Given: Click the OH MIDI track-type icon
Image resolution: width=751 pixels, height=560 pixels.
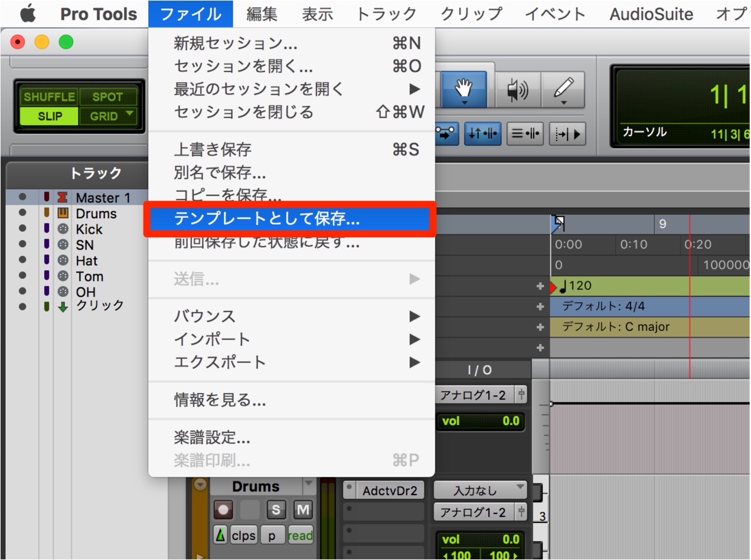Looking at the screenshot, I should coord(63,292).
